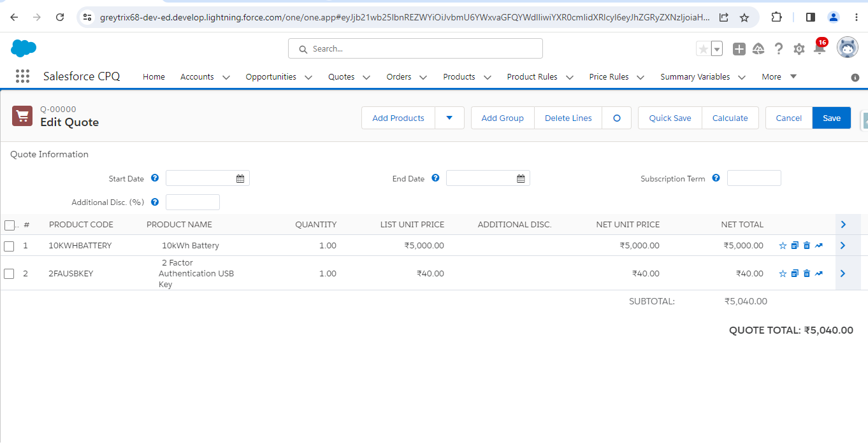Viewport: 868px width, 447px height.
Task: Open the Quotes tab
Action: tap(342, 76)
